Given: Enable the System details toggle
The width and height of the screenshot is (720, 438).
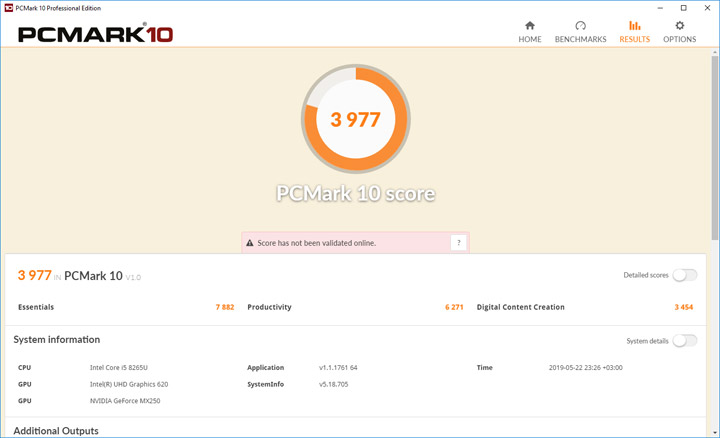Looking at the screenshot, I should (x=685, y=341).
